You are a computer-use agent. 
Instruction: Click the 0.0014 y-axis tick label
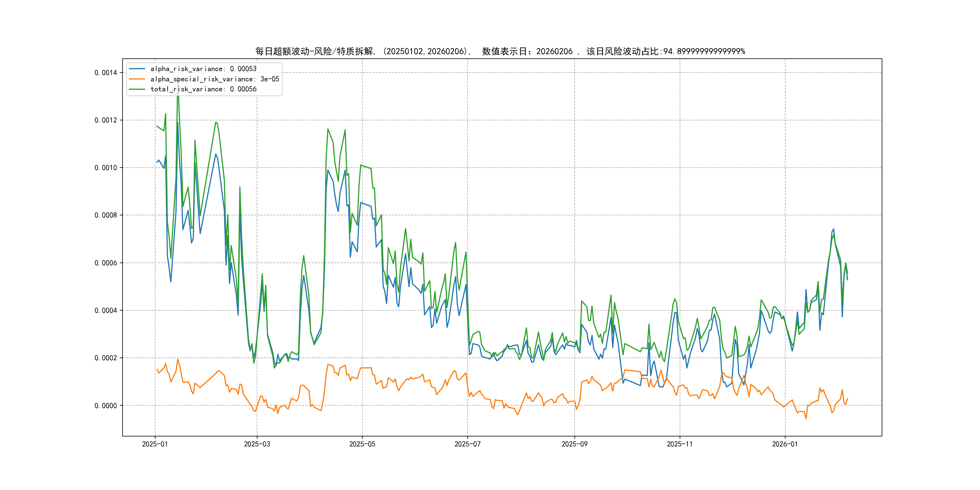106,73
